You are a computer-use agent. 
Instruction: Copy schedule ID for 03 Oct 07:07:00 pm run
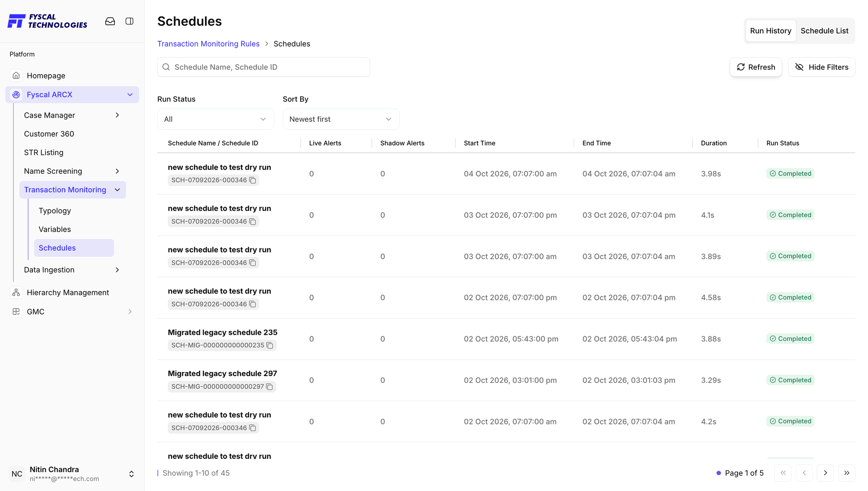coord(253,221)
